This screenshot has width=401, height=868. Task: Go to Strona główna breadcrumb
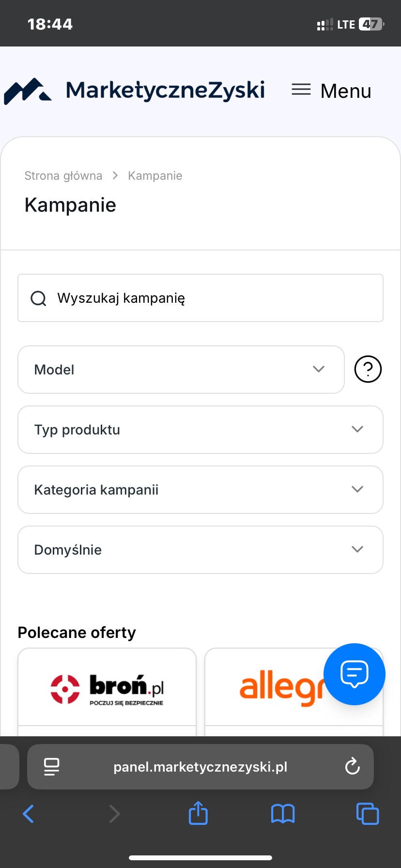click(x=63, y=176)
